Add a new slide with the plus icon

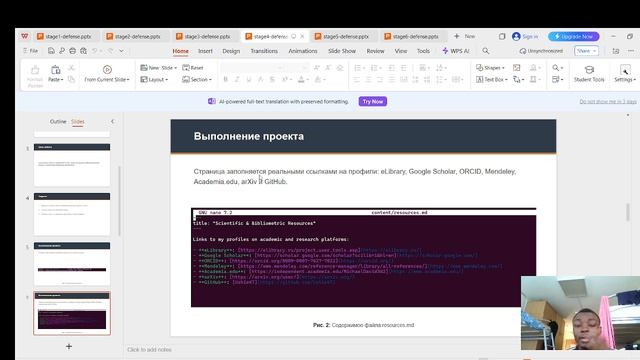point(69,347)
